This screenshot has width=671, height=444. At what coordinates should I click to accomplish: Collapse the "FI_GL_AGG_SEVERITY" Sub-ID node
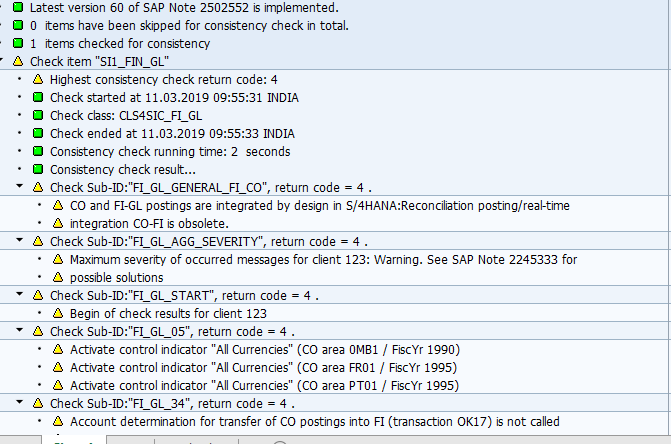pyautogui.click(x=19, y=241)
